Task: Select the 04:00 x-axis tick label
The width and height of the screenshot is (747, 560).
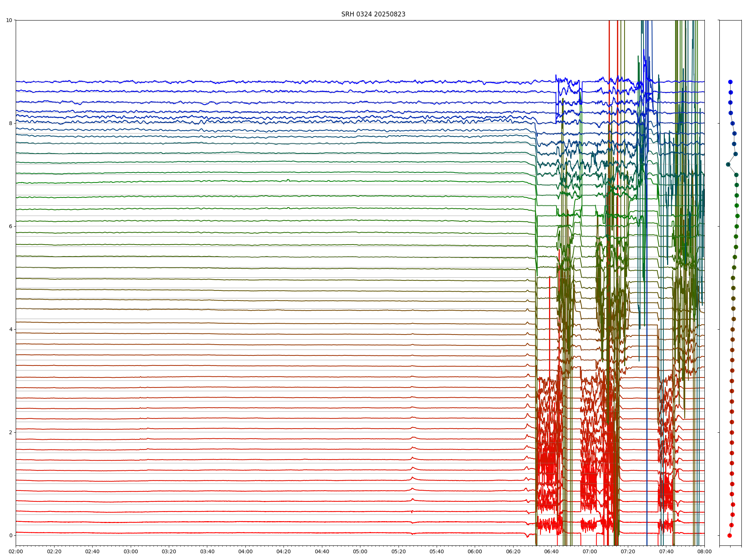Action: [x=245, y=551]
